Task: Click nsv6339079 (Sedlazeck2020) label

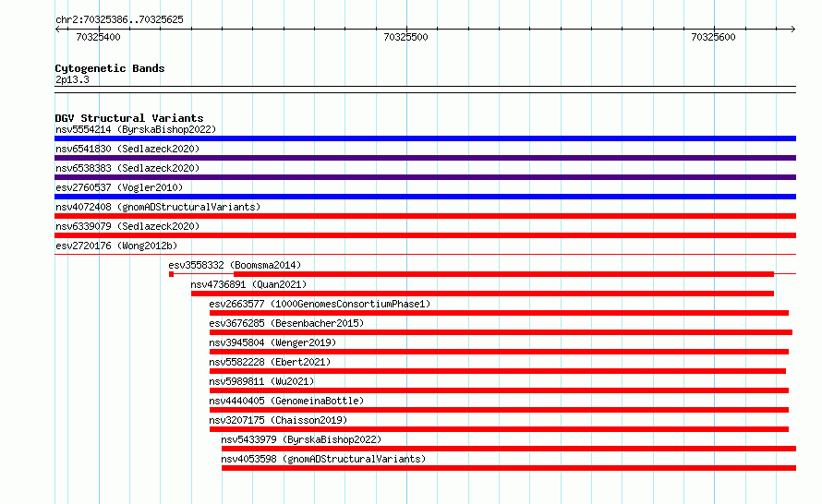Action: [x=127, y=226]
